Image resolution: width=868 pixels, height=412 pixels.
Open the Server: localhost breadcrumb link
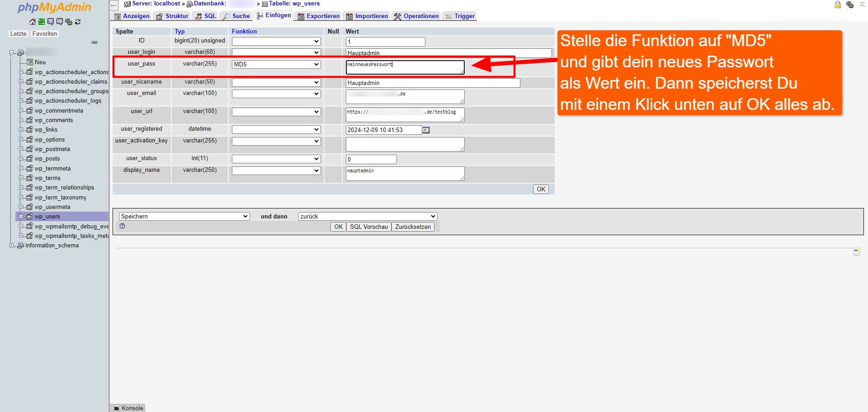(156, 4)
